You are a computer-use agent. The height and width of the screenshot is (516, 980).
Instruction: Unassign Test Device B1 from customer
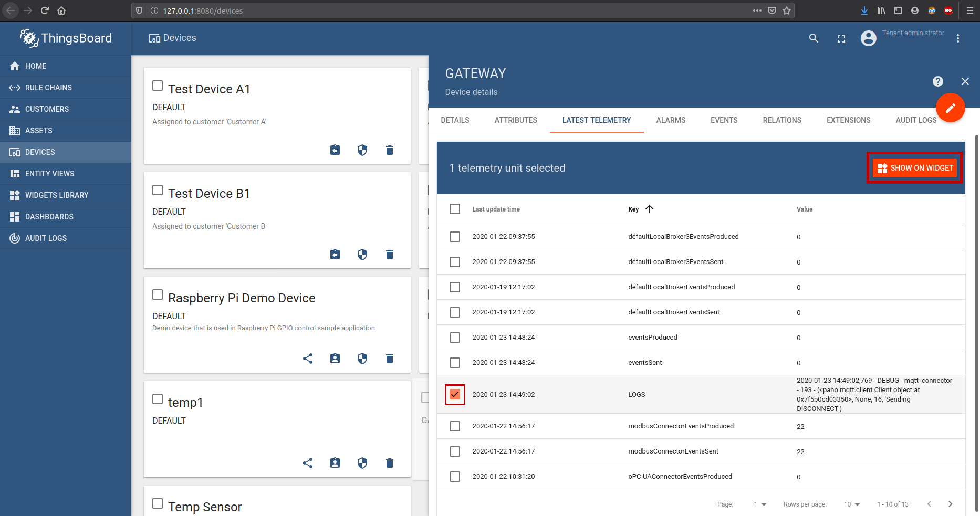click(x=335, y=255)
